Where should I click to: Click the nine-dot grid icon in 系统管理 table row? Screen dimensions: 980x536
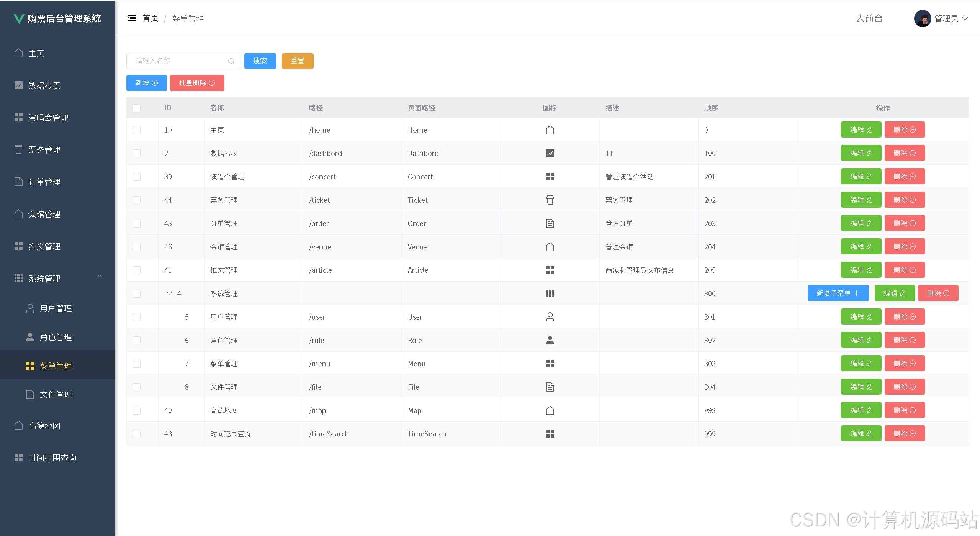[x=550, y=293]
